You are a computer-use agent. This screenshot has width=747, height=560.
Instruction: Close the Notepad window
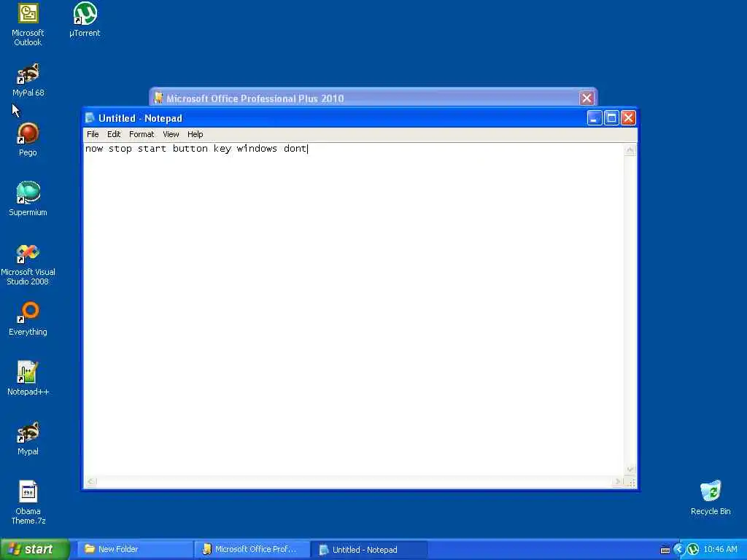click(x=628, y=118)
